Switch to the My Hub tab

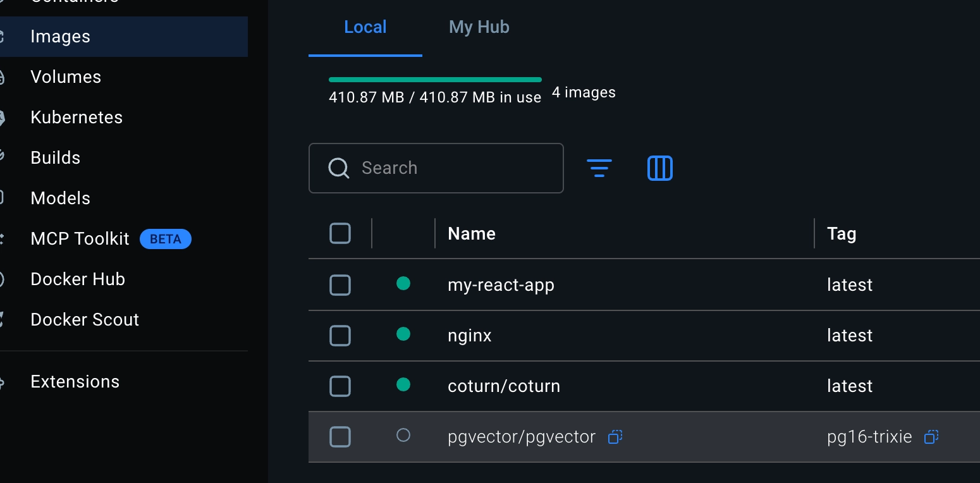point(479,27)
